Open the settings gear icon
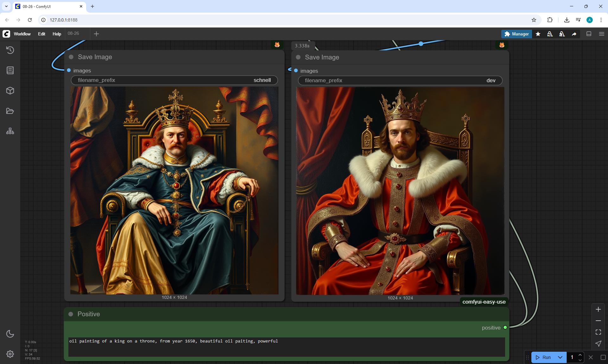The image size is (608, 364). pyautogui.click(x=10, y=354)
